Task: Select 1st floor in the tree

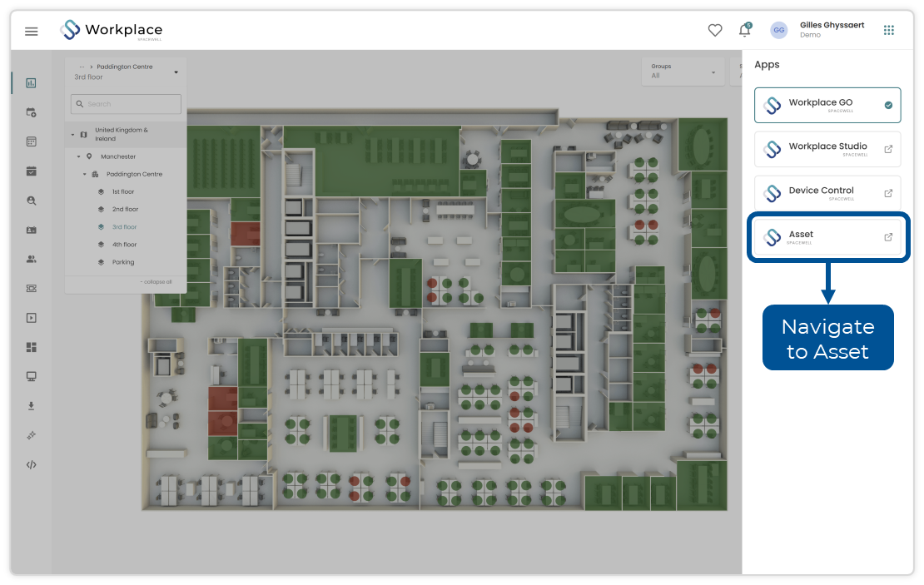Action: click(x=123, y=192)
